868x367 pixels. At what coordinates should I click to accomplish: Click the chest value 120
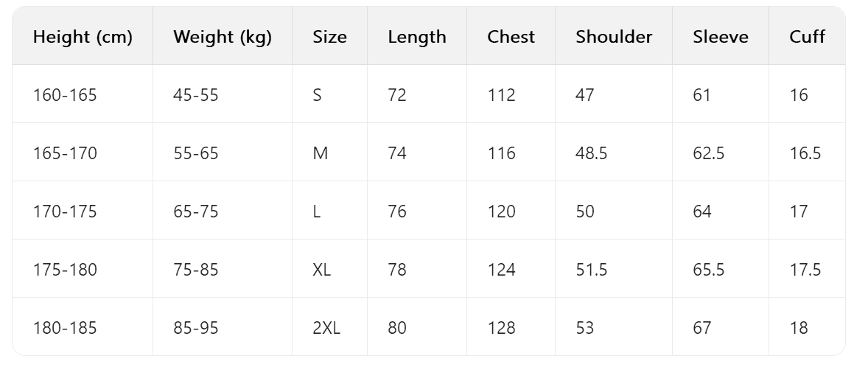(501, 212)
